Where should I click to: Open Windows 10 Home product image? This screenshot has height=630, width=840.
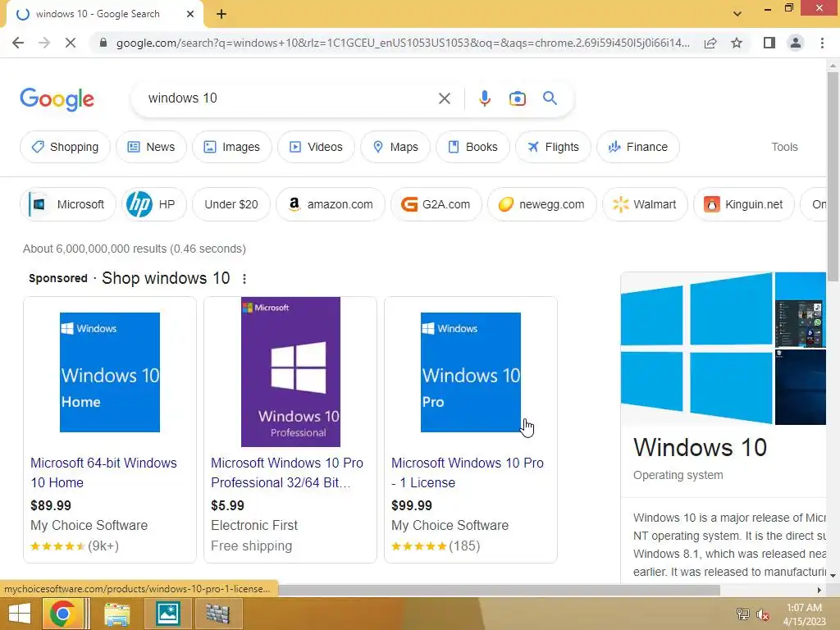click(x=110, y=372)
